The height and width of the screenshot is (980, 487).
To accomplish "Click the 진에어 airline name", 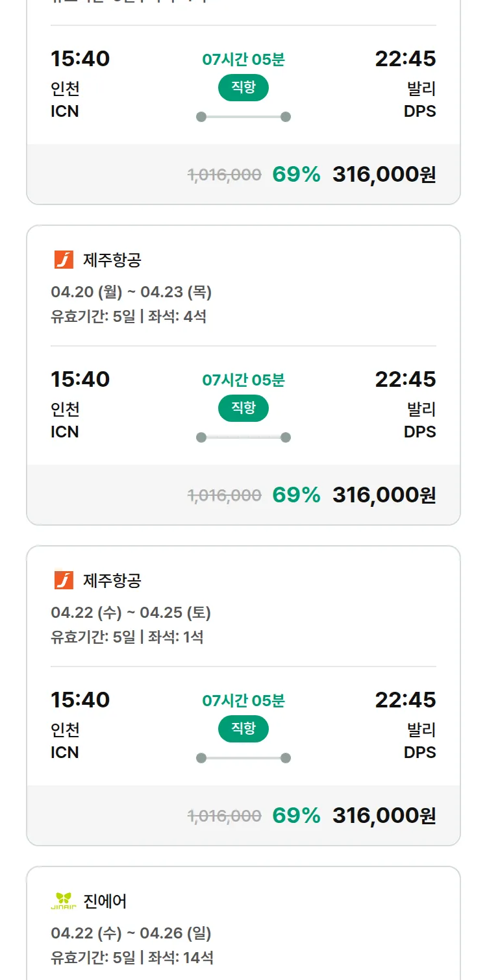I will (105, 901).
